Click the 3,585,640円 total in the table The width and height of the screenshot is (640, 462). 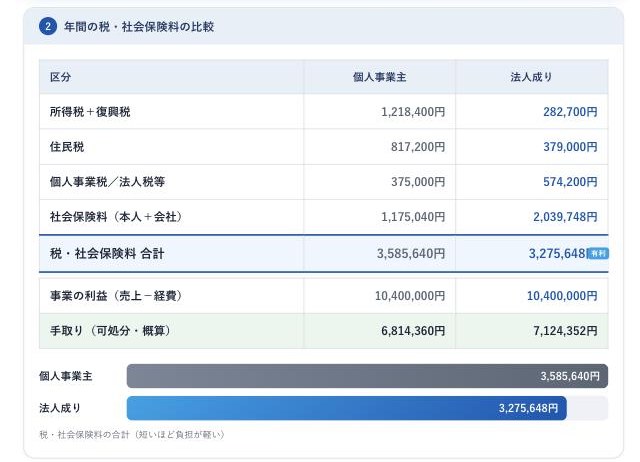click(x=411, y=253)
